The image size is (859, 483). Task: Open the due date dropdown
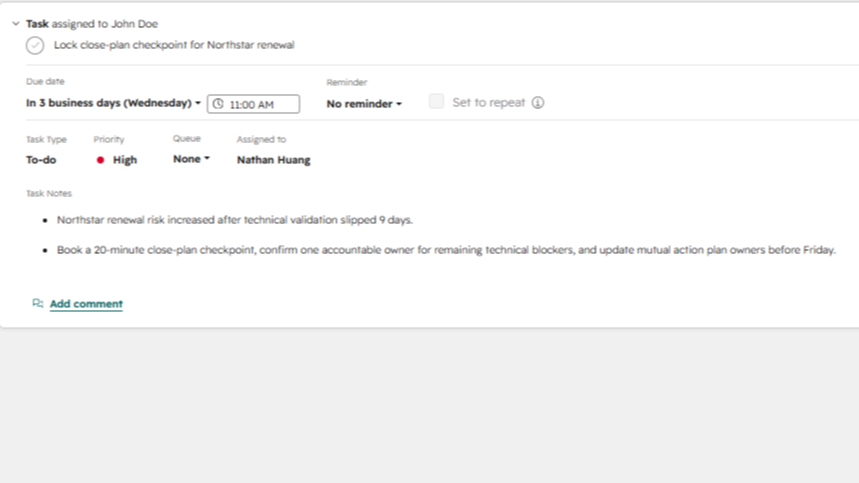coord(113,103)
